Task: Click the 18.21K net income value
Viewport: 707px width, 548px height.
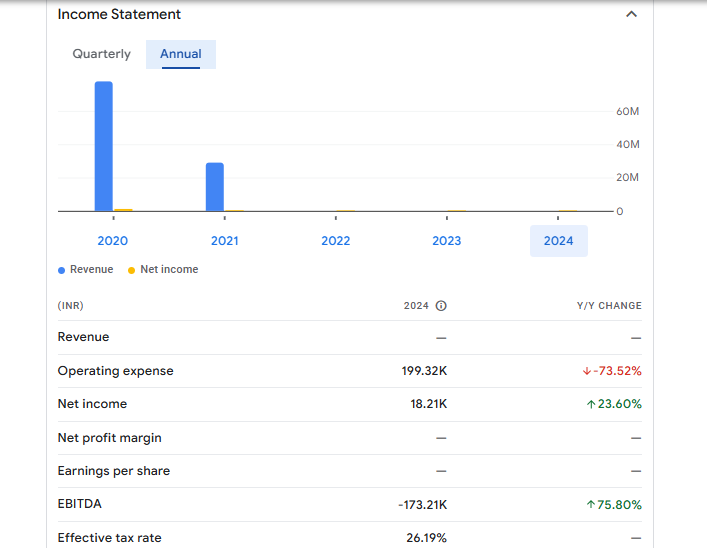Action: click(429, 404)
